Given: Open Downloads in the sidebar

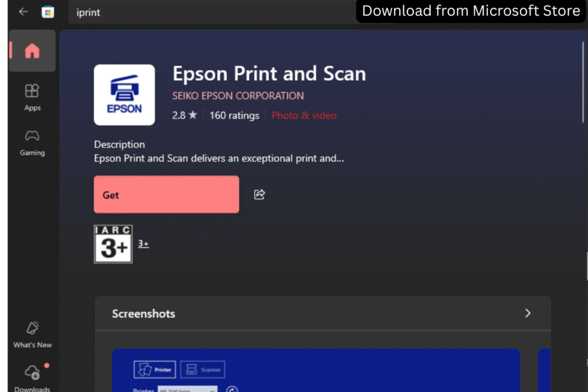Looking at the screenshot, I should pyautogui.click(x=32, y=378).
